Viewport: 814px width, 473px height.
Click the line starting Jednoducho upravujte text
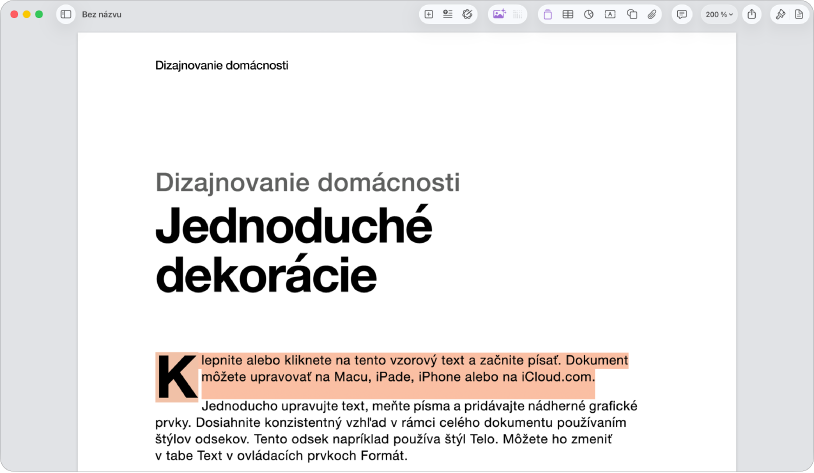419,406
